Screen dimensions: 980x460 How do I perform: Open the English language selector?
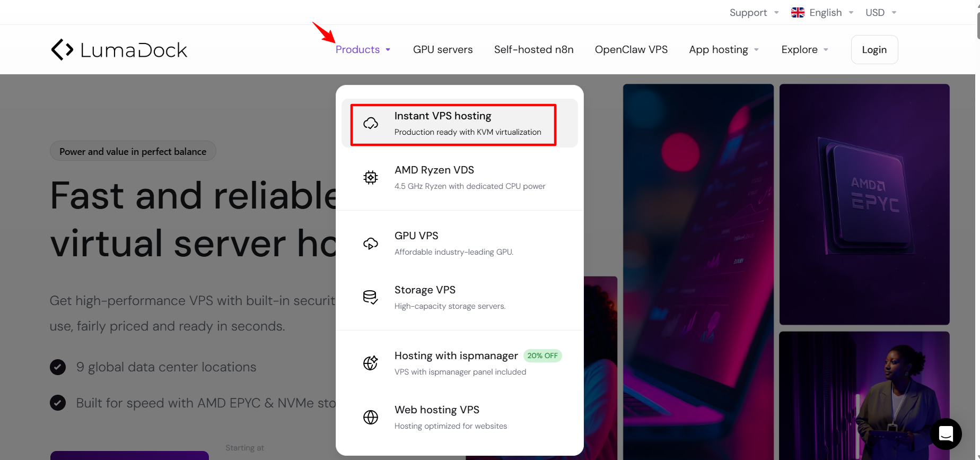tap(822, 12)
